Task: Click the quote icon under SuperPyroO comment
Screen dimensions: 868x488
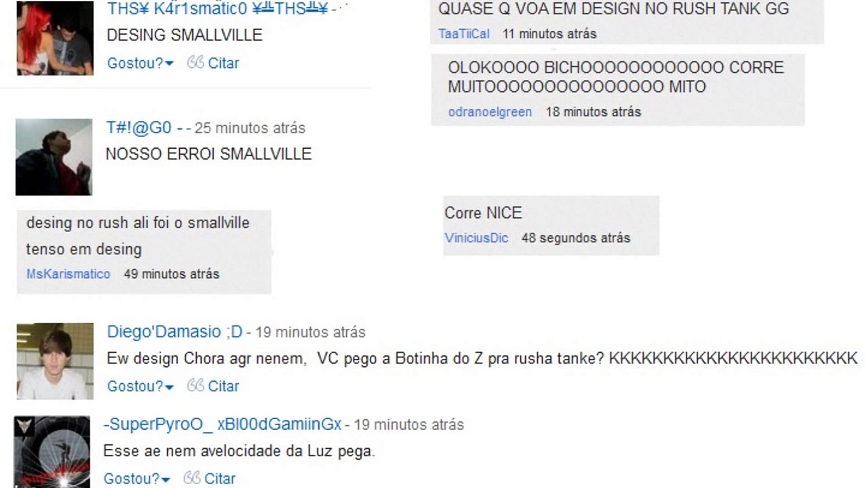Action: 192,478
